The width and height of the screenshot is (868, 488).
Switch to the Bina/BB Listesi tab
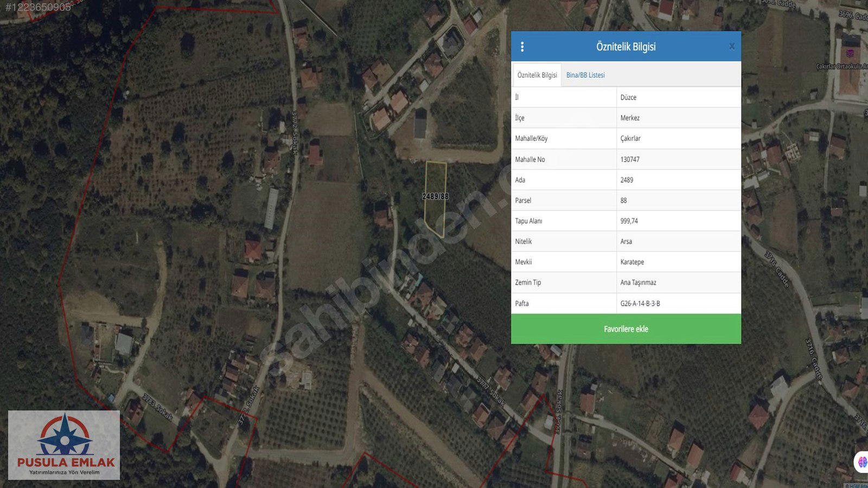click(x=585, y=75)
